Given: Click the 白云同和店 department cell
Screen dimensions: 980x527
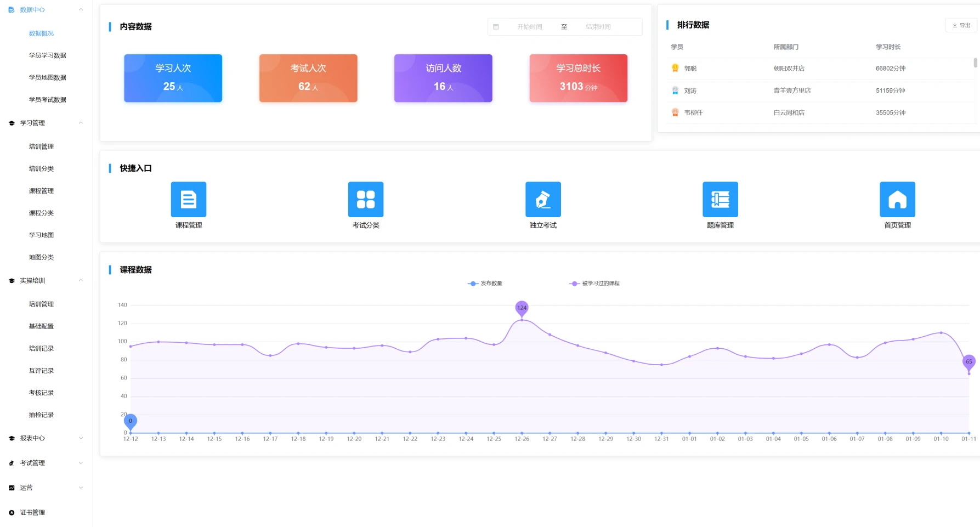Looking at the screenshot, I should pos(789,113).
